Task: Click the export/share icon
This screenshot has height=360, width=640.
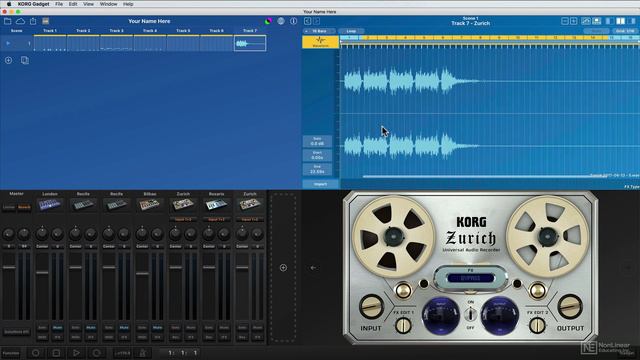Action: coord(33,21)
